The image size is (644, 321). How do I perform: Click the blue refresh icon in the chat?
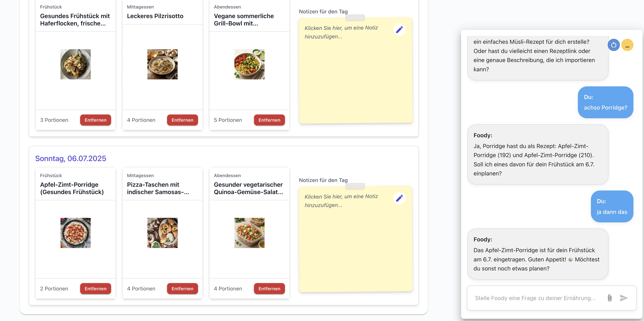[x=614, y=45]
